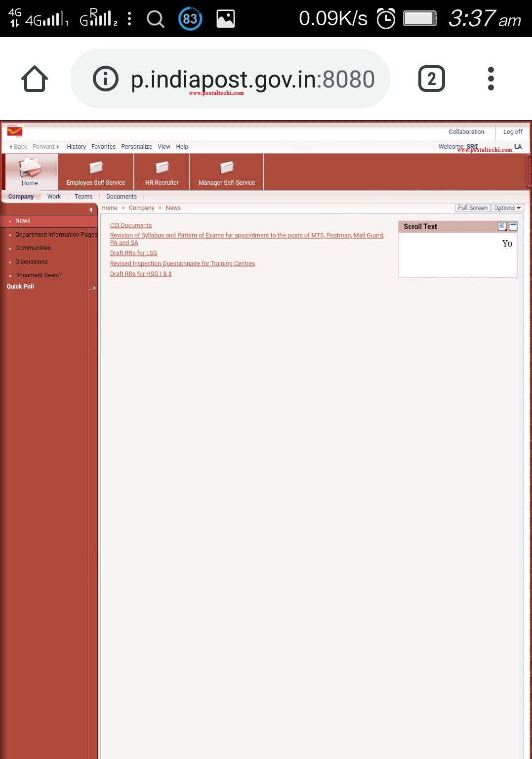Screen dimensions: 532x759
Task: Click the India Post logo
Action: tap(15, 131)
